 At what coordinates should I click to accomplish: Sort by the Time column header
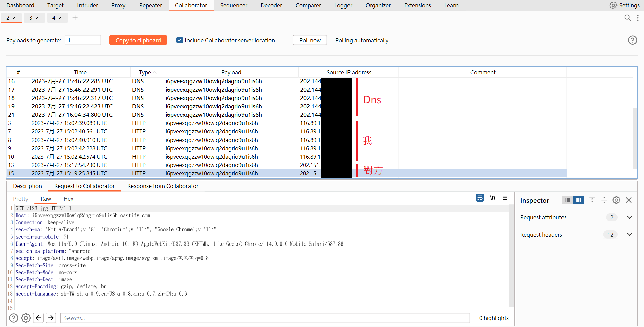click(80, 72)
